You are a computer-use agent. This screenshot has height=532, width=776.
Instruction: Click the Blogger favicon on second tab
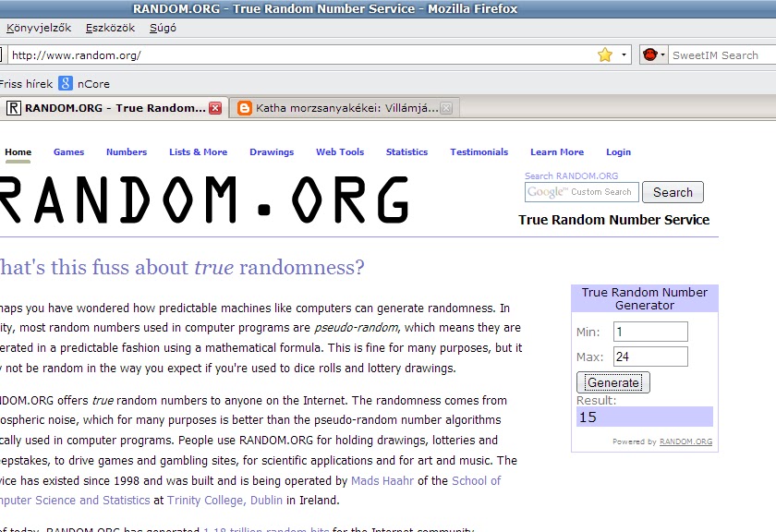pyautogui.click(x=245, y=108)
